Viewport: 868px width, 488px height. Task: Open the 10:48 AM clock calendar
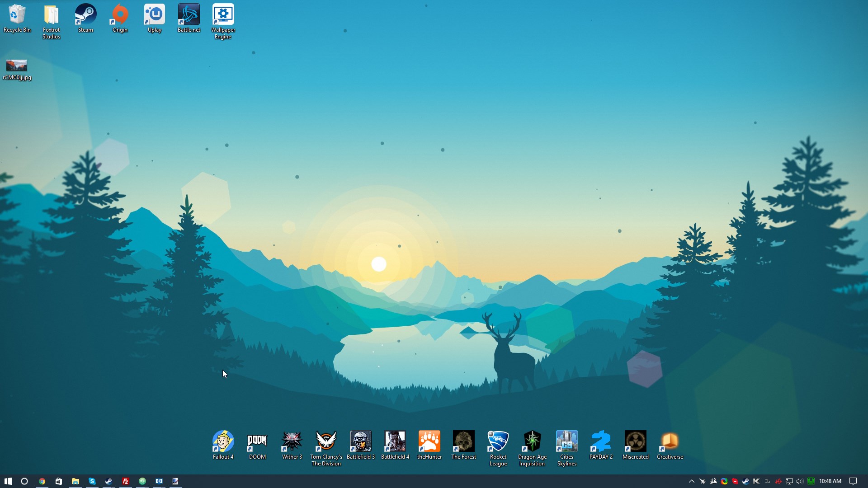(x=830, y=481)
